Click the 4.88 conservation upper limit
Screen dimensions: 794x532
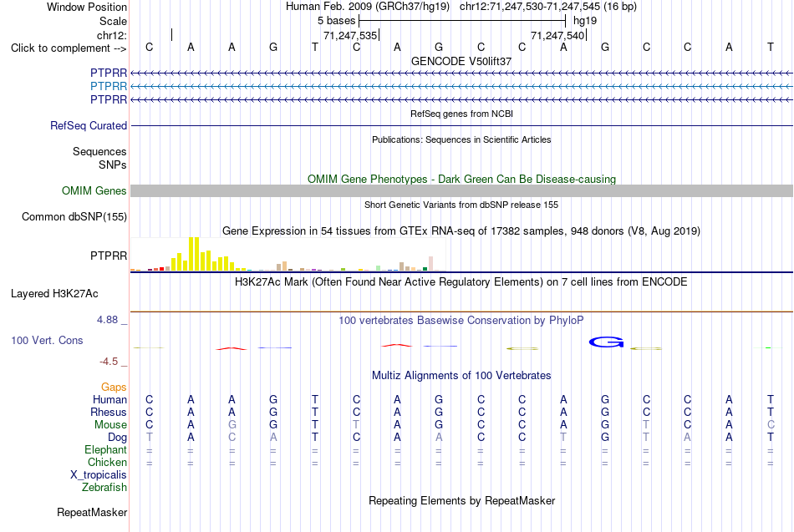pyautogui.click(x=107, y=320)
